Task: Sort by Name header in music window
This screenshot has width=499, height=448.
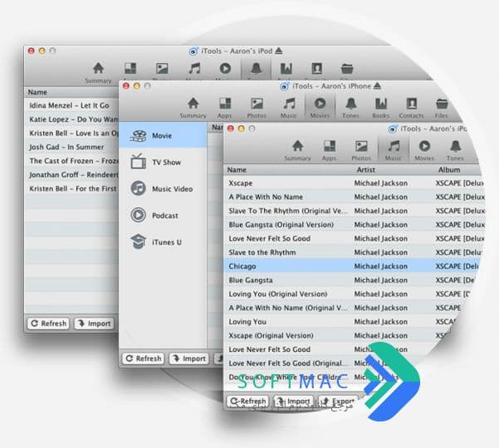Action: 237,170
